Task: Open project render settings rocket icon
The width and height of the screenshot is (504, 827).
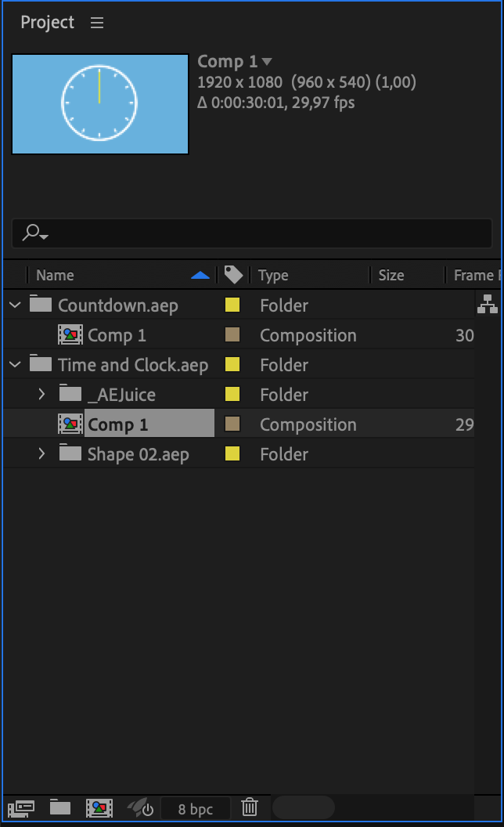Action: (x=140, y=807)
